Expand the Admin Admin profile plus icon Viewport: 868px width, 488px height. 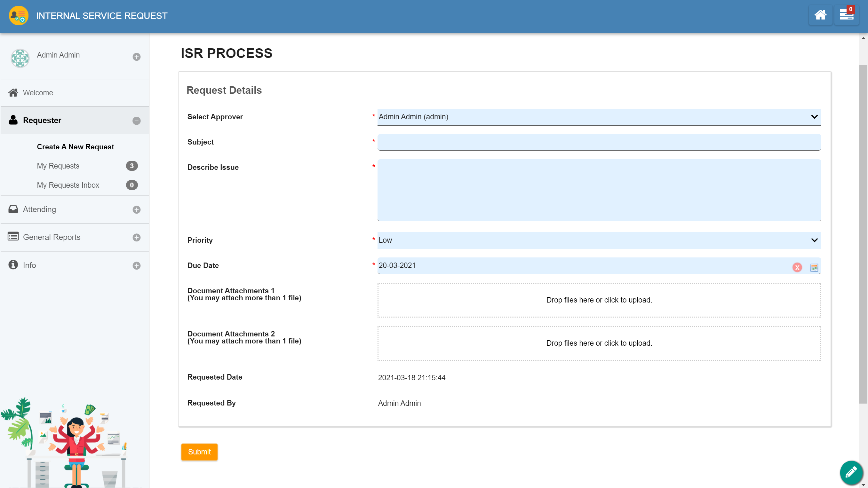click(x=137, y=57)
